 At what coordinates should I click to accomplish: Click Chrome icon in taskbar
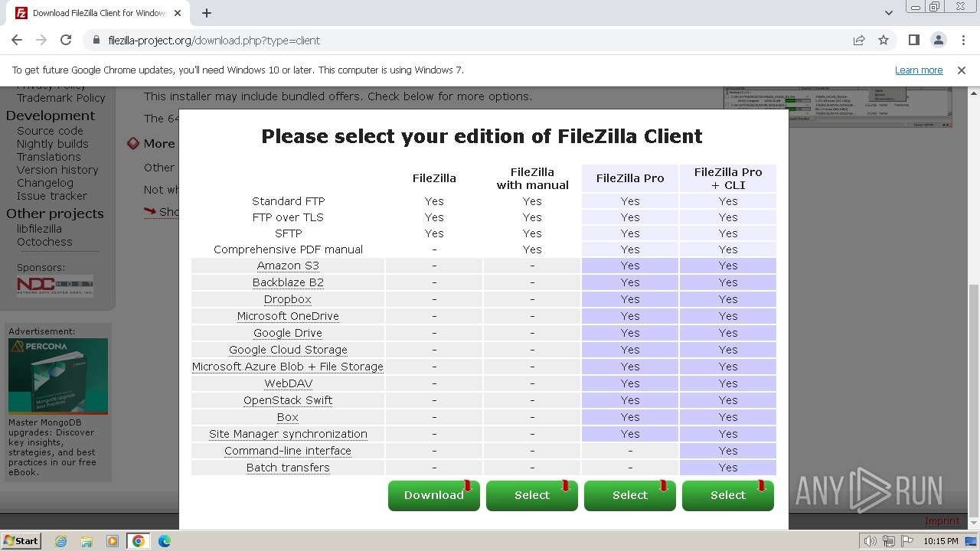point(139,541)
